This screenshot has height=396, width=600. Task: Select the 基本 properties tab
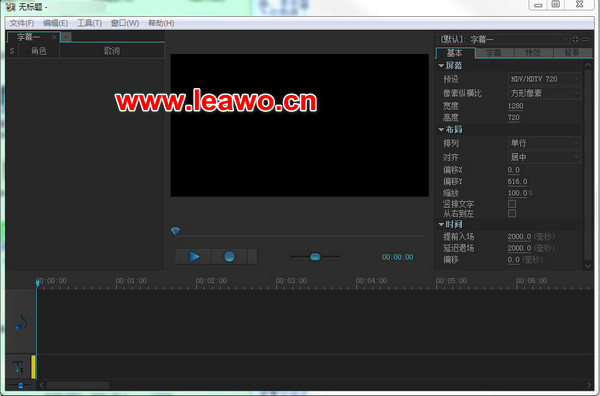455,52
